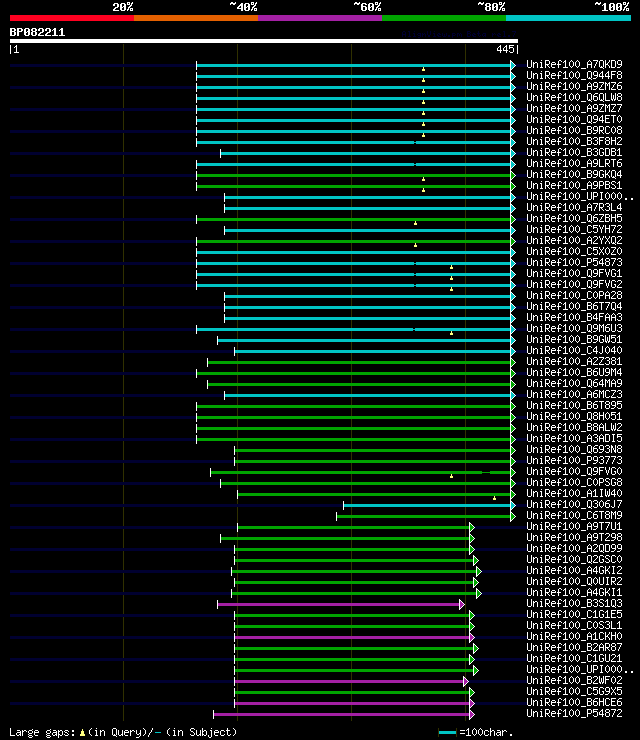This screenshot has height=740, width=640.
Task: Select the UniRef100_B4FAA3 label
Action: (574, 318)
